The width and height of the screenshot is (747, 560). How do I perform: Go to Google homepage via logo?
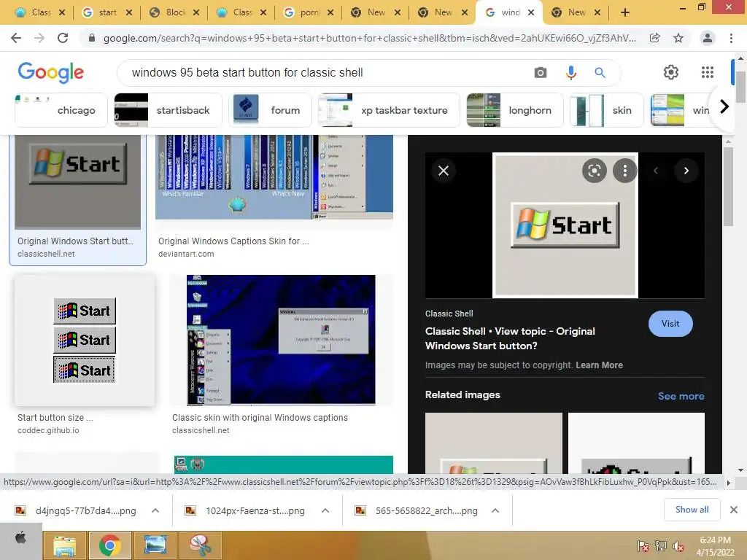pyautogui.click(x=51, y=72)
